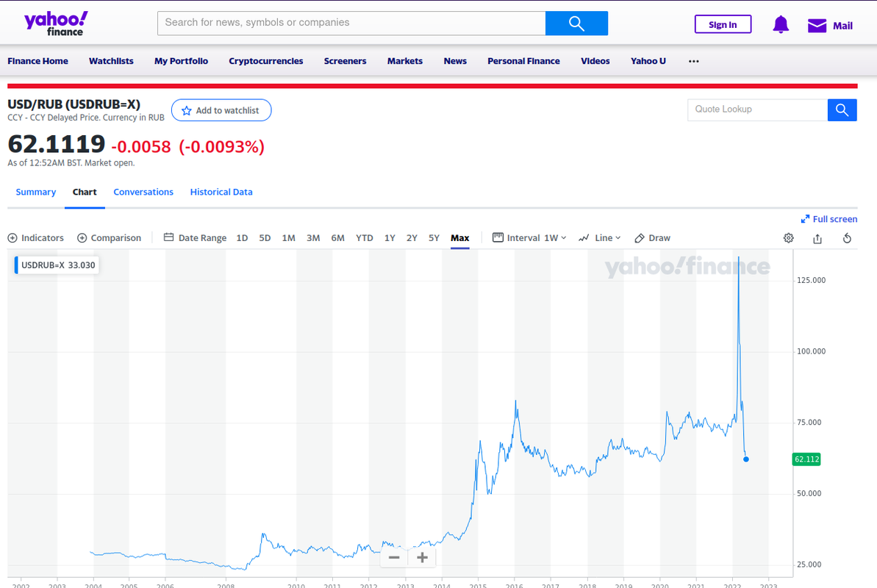Click the blue search magnifier button
This screenshot has width=877, height=588.
click(x=576, y=23)
